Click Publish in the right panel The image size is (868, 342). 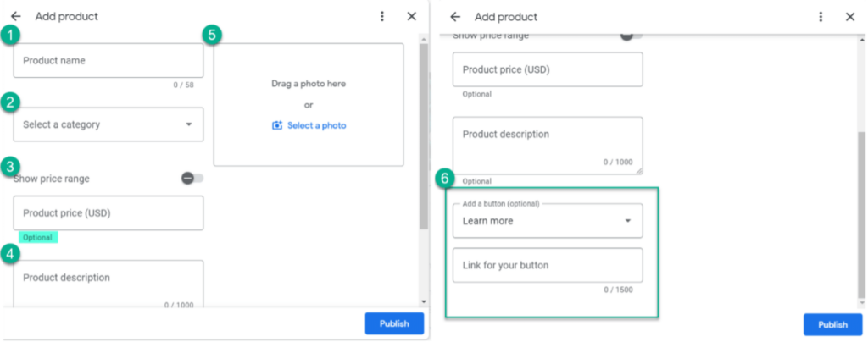(832, 324)
